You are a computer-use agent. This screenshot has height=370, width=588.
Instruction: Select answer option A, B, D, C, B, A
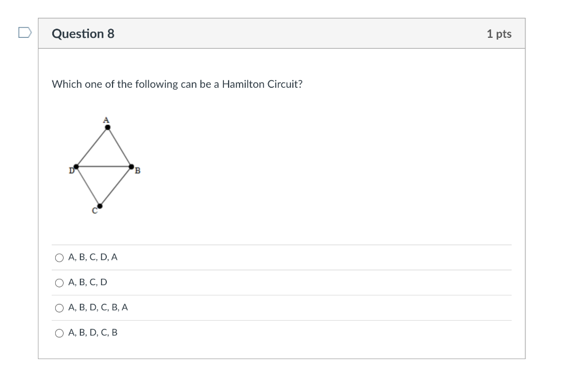point(60,307)
